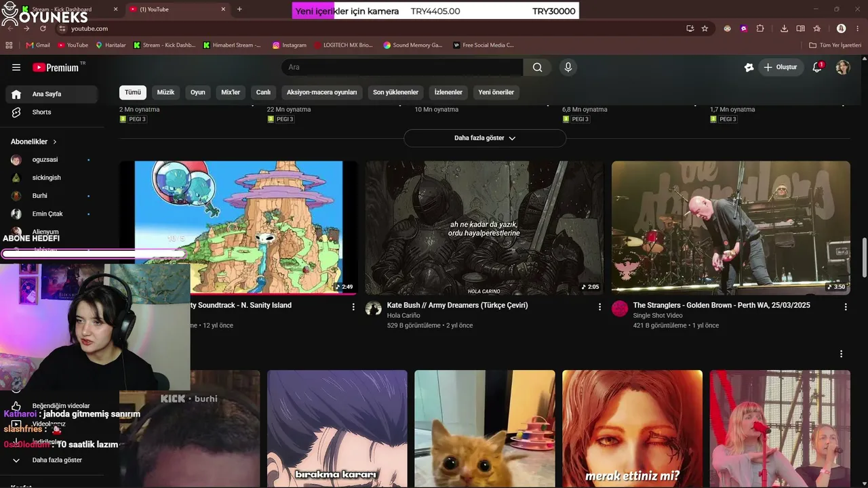Open the Haritalar bookmark
868x488 pixels.
[111, 45]
